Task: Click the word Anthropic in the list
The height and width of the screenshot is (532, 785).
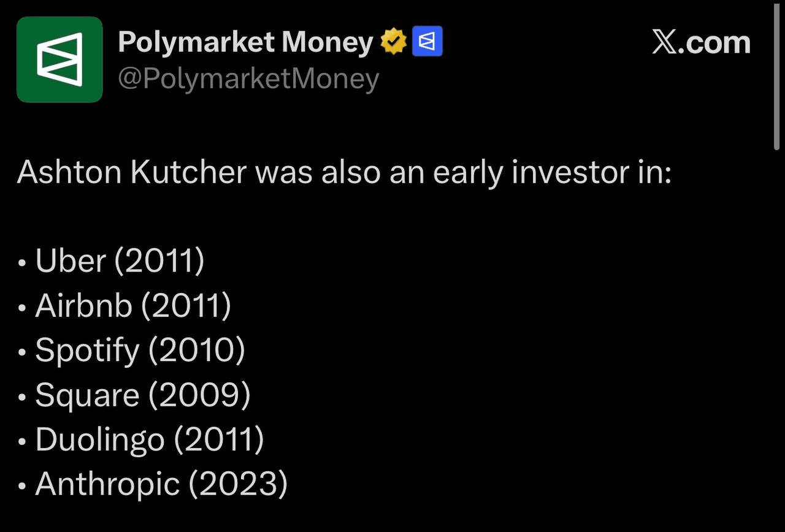Action: click(107, 484)
